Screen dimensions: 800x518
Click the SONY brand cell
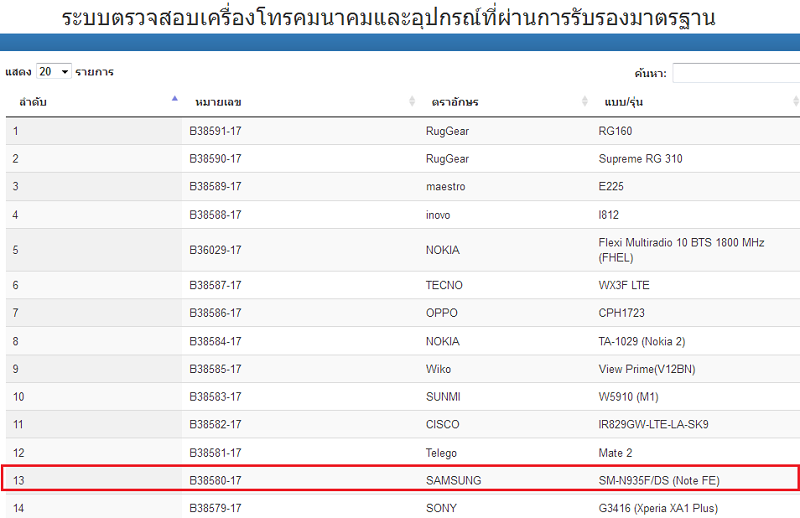441,508
